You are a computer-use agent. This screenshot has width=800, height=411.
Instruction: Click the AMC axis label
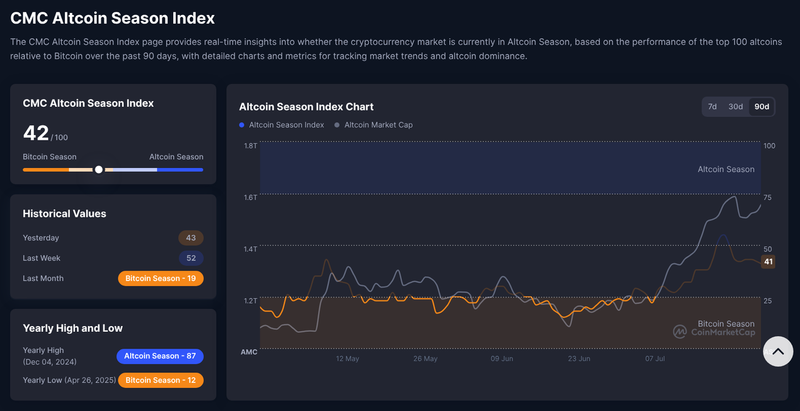coord(249,352)
